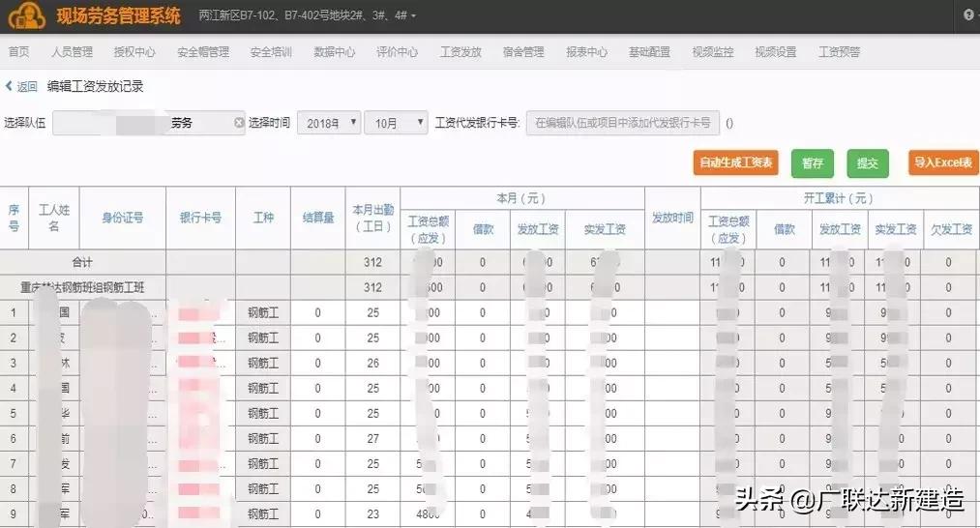Image resolution: width=980 pixels, height=528 pixels.
Task: Click attendance value 27 in row 6
Action: [x=373, y=439]
